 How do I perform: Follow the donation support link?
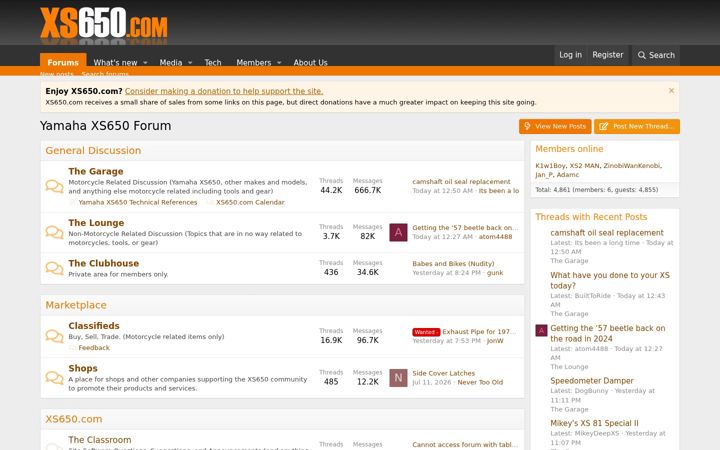tap(224, 91)
